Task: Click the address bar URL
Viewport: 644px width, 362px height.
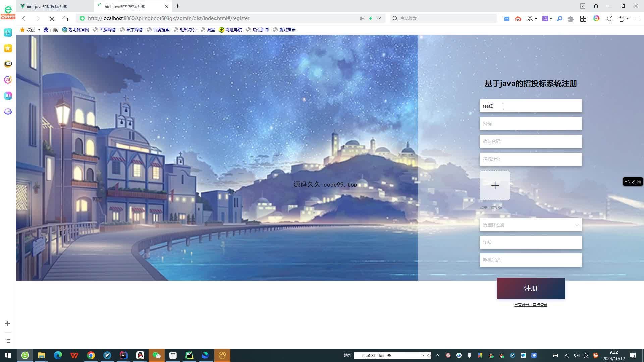Action: click(168, 18)
